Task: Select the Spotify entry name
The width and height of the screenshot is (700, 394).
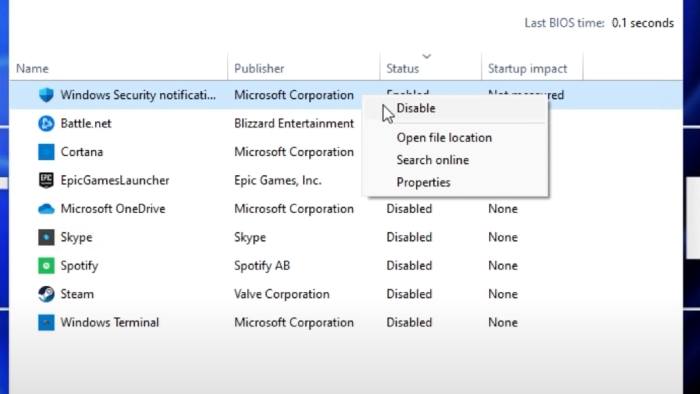Action: tap(79, 266)
